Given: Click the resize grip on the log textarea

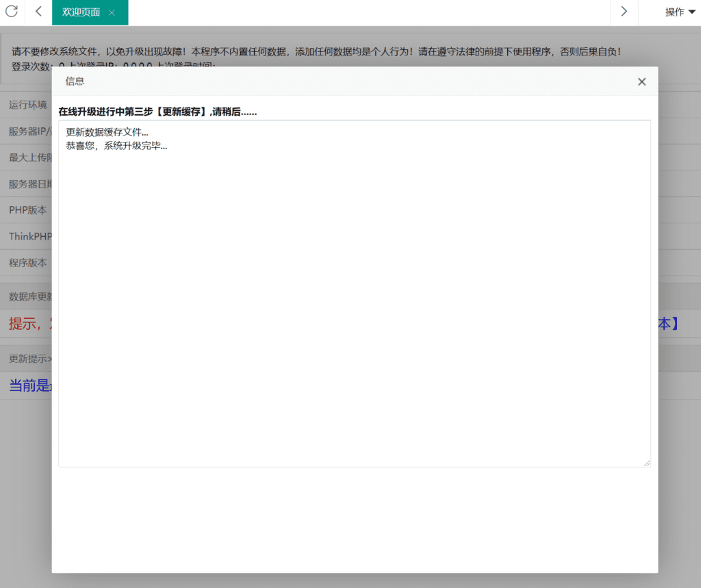Looking at the screenshot, I should pos(647,462).
